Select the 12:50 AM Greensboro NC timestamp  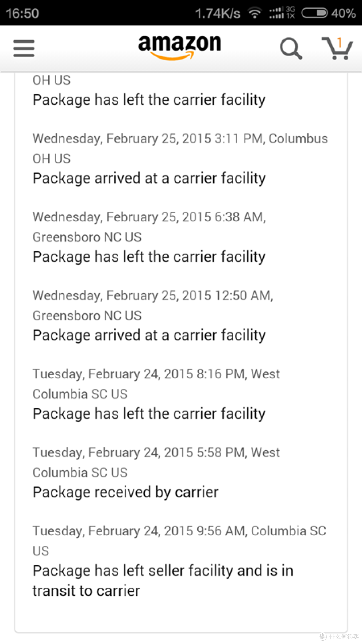pos(153,305)
